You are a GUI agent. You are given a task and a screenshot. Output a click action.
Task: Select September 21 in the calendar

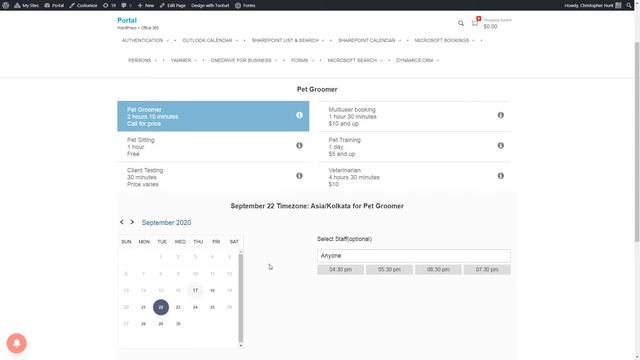[143, 307]
